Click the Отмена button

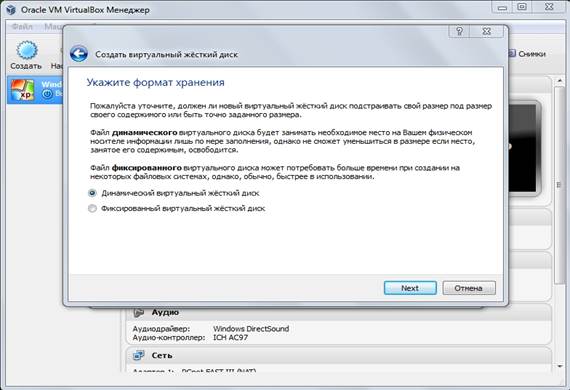[x=469, y=288]
